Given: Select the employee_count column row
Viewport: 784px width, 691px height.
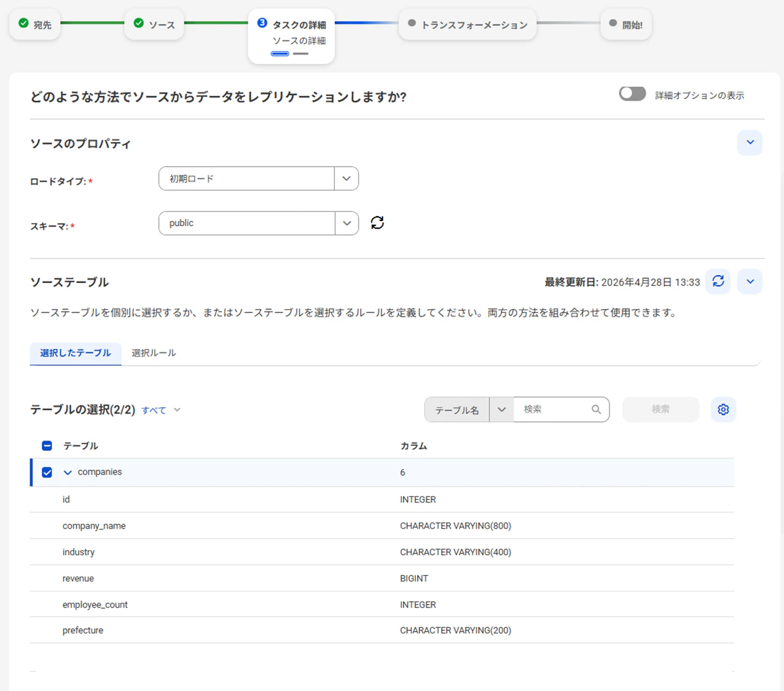Looking at the screenshot, I should [x=382, y=604].
